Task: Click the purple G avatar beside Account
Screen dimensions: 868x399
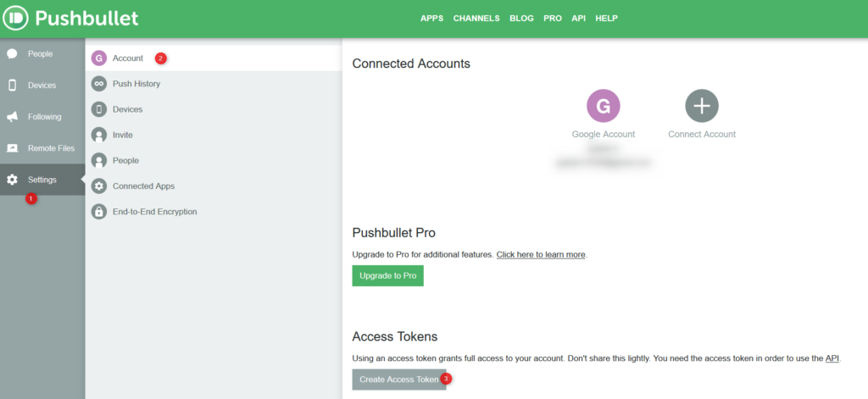Action: [x=99, y=58]
